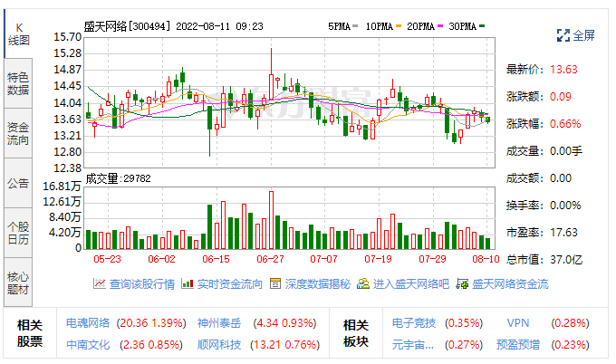Open the 盛天网络资金流 link
Viewport: 616px width, 364px height.
510,284
